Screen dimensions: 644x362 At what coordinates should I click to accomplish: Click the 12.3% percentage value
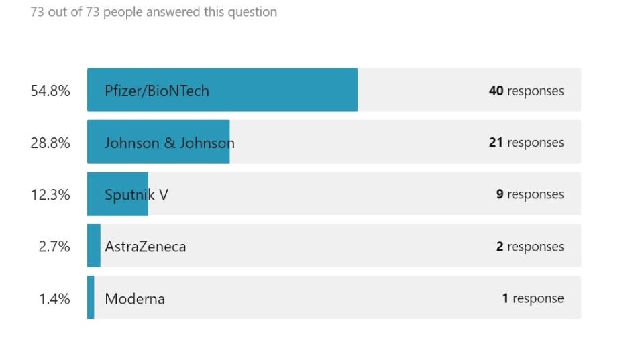(x=50, y=194)
